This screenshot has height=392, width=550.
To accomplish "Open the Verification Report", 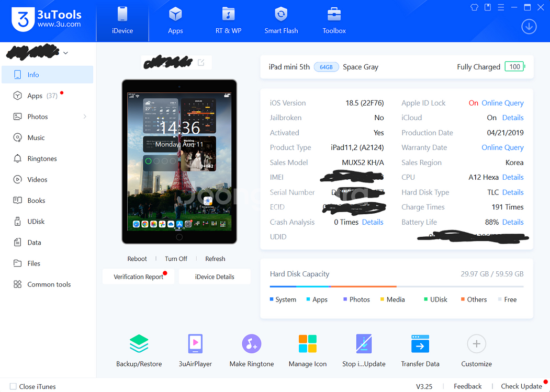I will tap(138, 276).
